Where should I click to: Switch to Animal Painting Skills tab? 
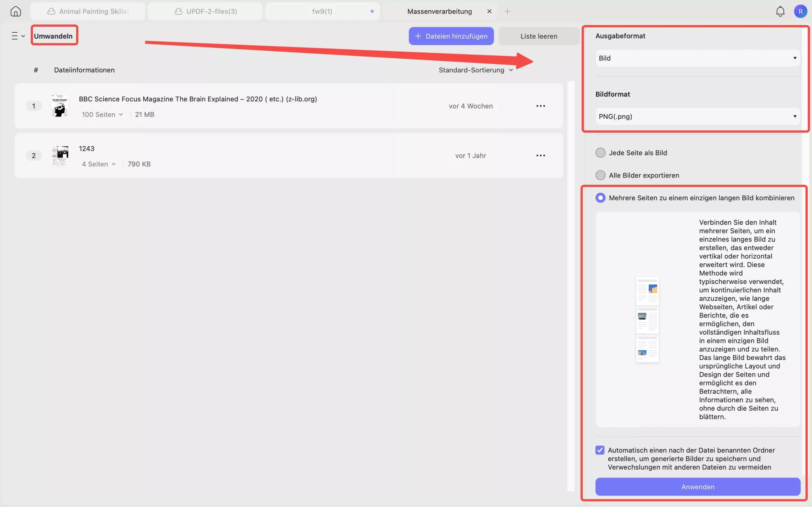point(88,11)
